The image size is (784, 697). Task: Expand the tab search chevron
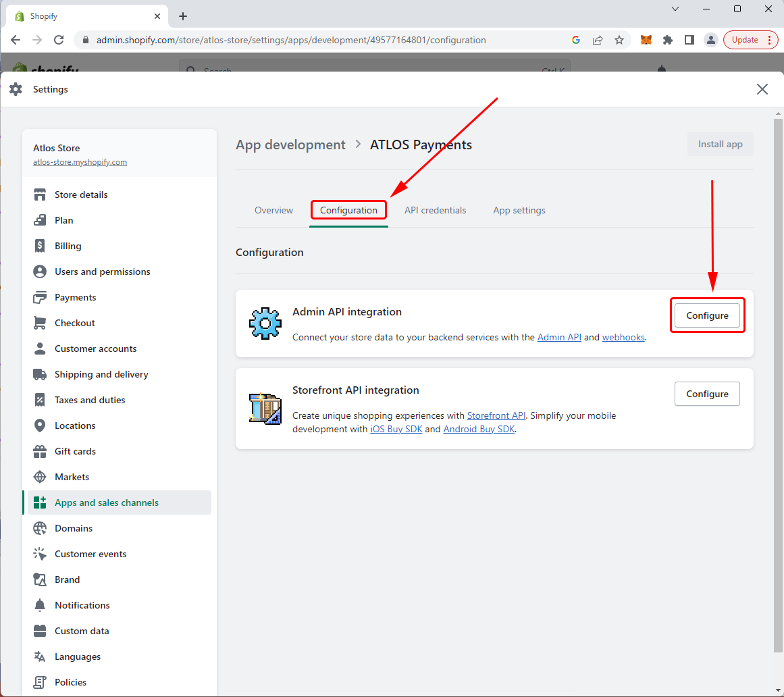coord(675,9)
